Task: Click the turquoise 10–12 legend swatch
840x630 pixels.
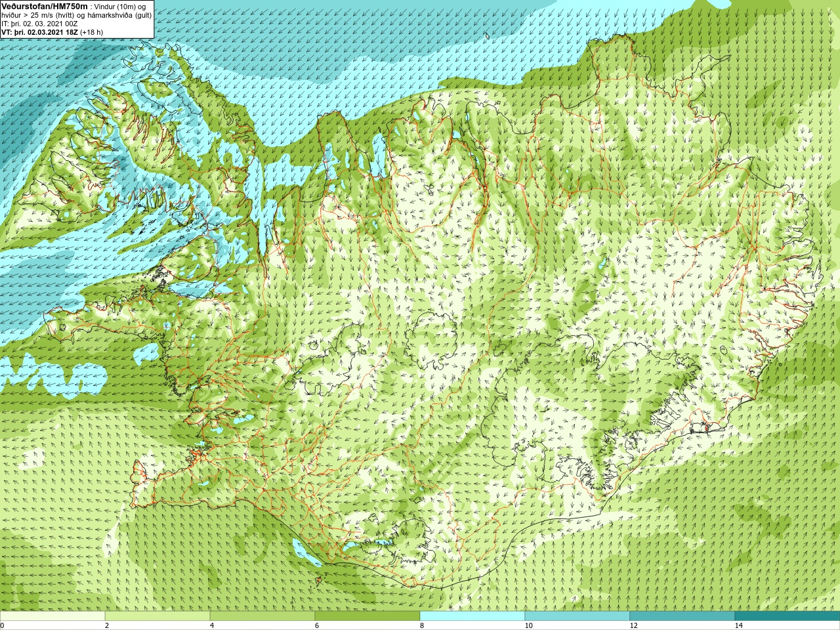Action: coord(577,616)
